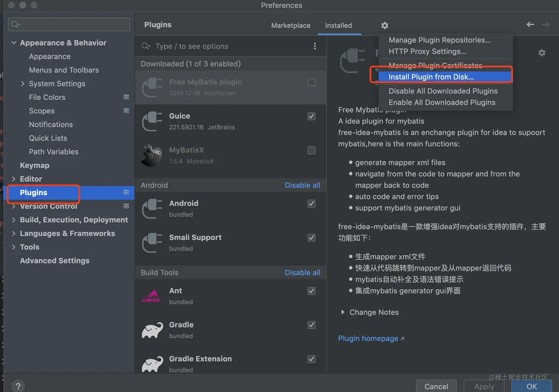Click the project-level icon next to Plugins

click(x=126, y=192)
